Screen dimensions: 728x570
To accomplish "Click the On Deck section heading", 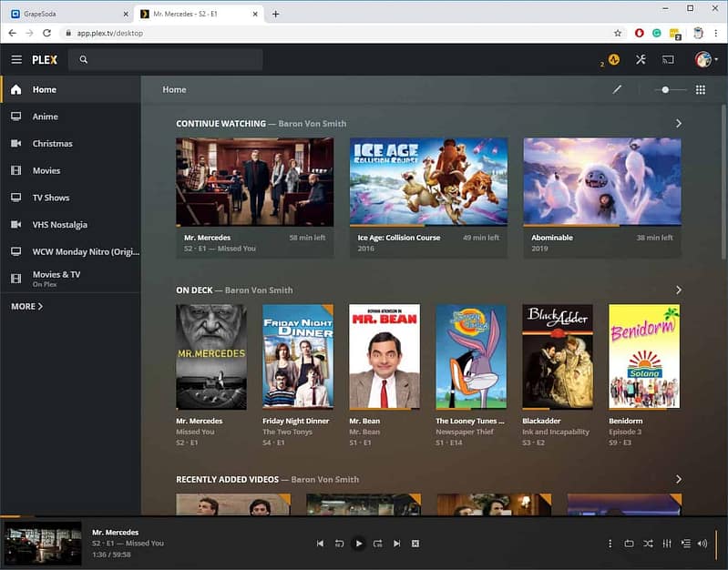I will click(x=194, y=290).
